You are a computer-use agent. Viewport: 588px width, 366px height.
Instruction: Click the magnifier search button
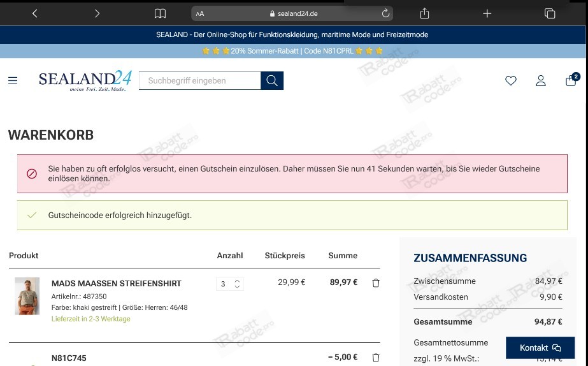(x=272, y=80)
